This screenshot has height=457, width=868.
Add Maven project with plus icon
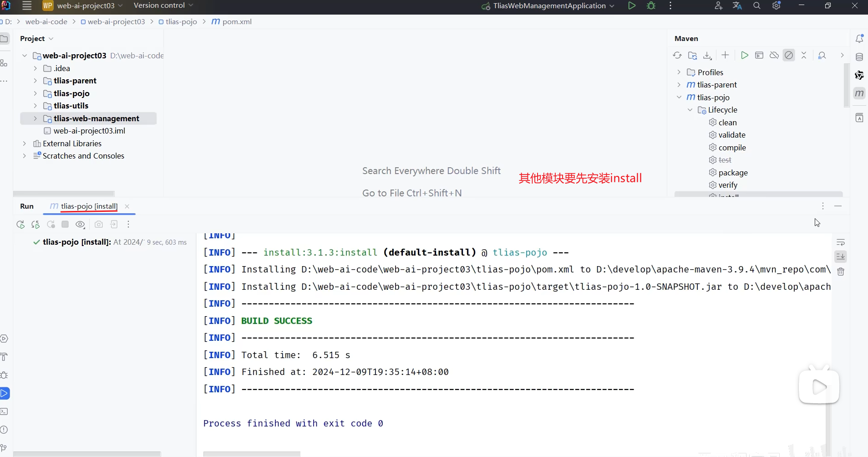[x=726, y=55]
